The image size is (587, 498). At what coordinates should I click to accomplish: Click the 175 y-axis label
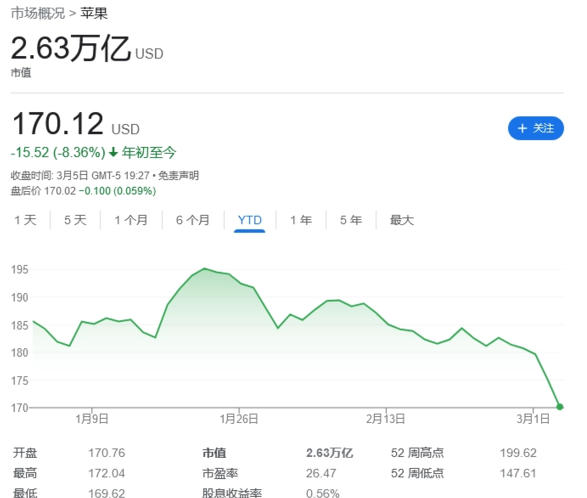click(x=20, y=380)
